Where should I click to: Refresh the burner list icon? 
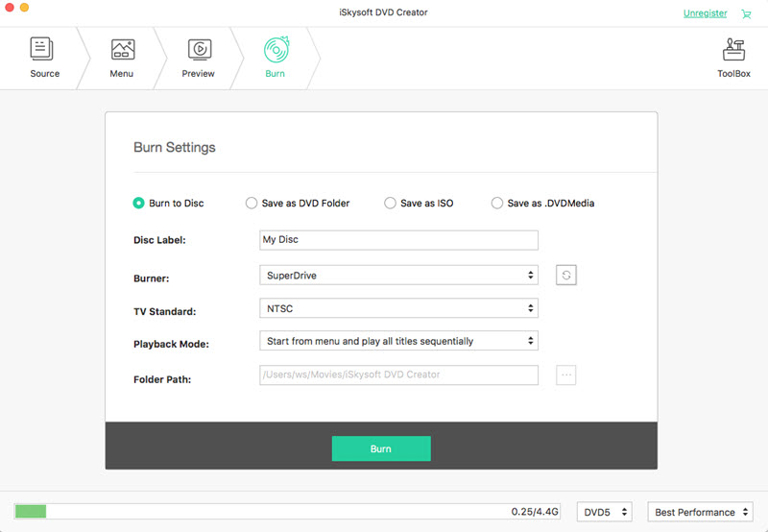point(565,276)
